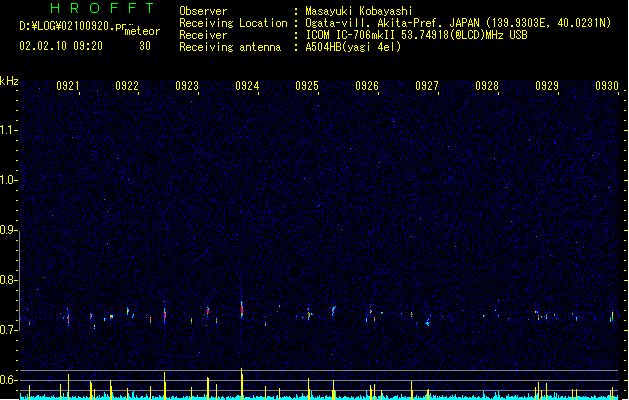Click the 0928 time marker
This screenshot has width=629, height=400.
coord(487,85)
